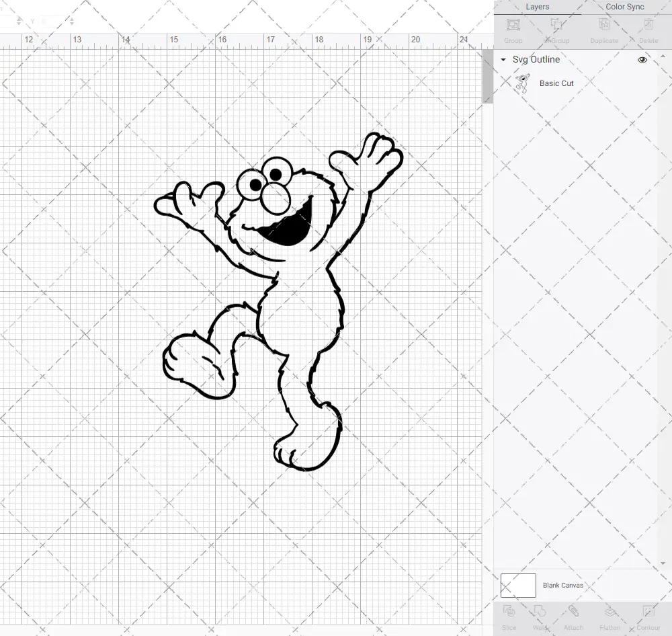Duplicate the selected layer using the Duplicate icon
The image size is (672, 636).
pos(603,30)
